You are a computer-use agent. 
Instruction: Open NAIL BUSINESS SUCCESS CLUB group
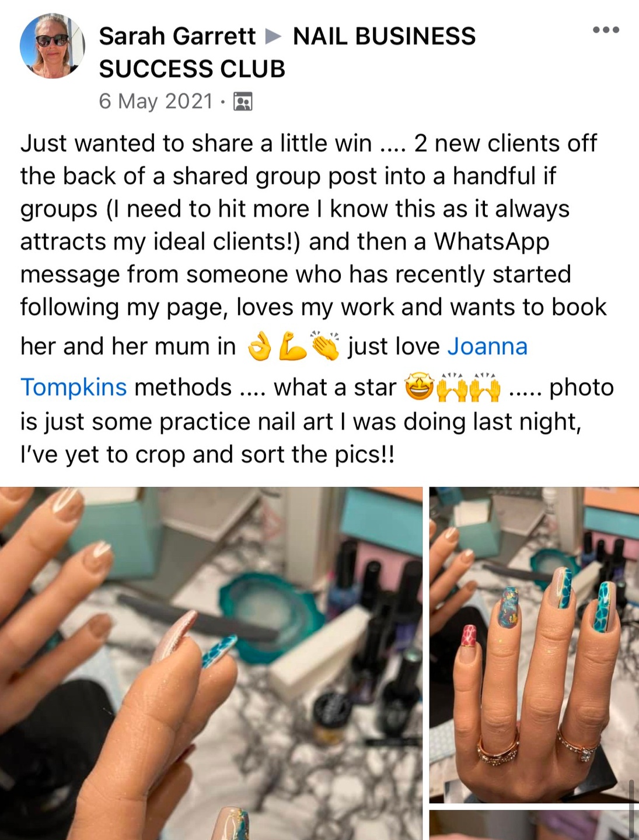(287, 52)
